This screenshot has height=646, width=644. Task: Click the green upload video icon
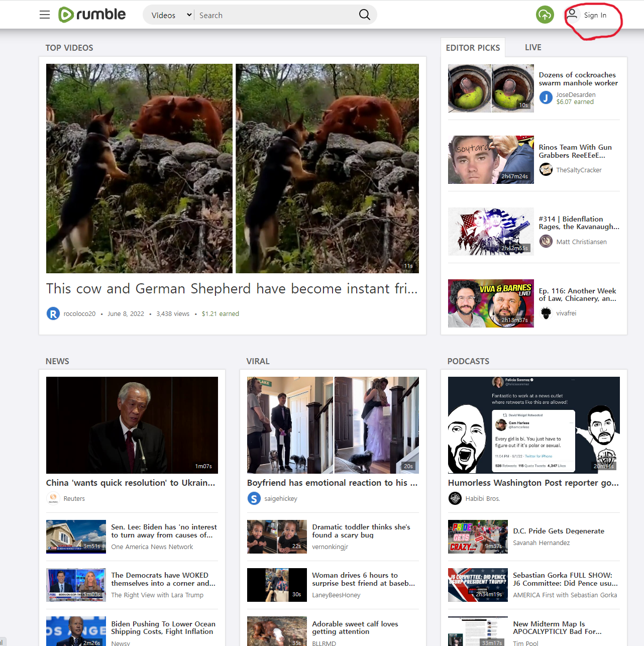(x=545, y=15)
